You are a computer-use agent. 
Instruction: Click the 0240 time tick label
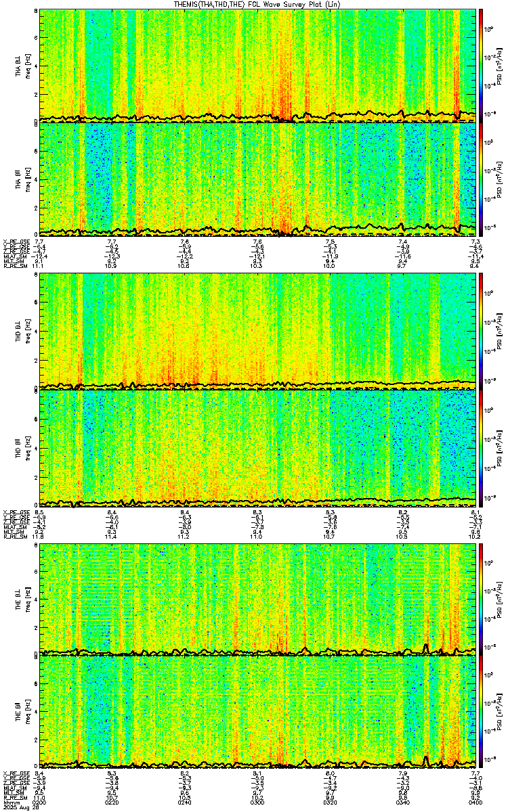[x=186, y=803]
